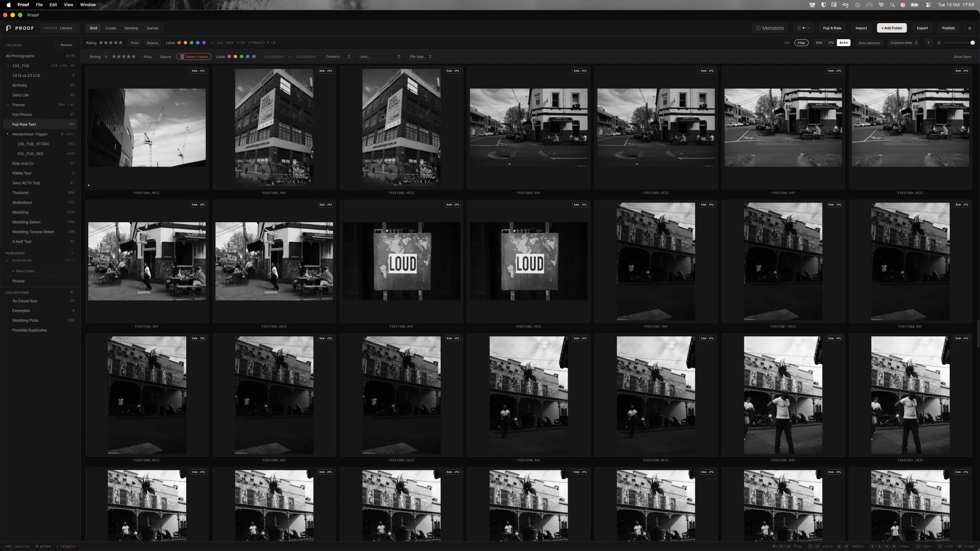Click the five-star rating in the filter row
Viewport: 980px width, 551px height.
pyautogui.click(x=124, y=57)
